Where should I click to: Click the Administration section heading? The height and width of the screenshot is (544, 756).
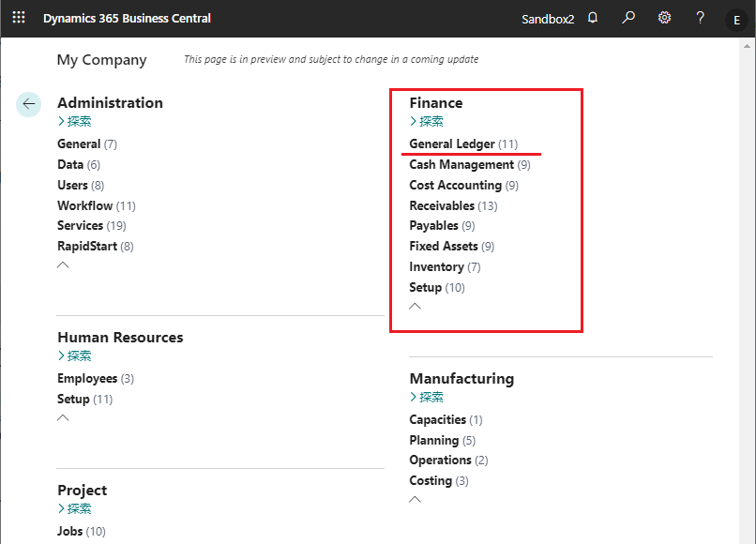[110, 103]
